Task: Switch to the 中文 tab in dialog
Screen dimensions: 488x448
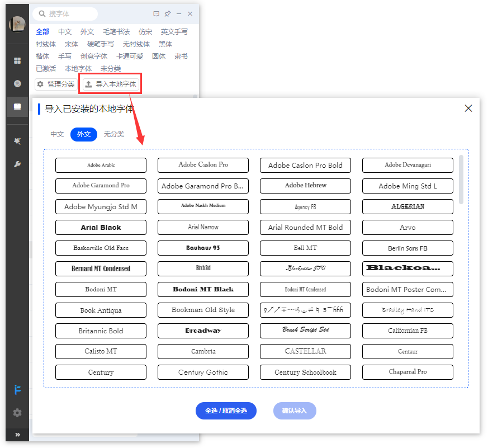Action: coord(57,134)
